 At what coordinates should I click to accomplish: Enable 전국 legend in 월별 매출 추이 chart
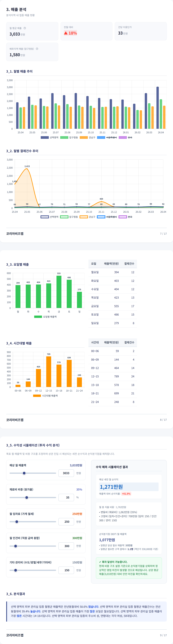pos(125,137)
